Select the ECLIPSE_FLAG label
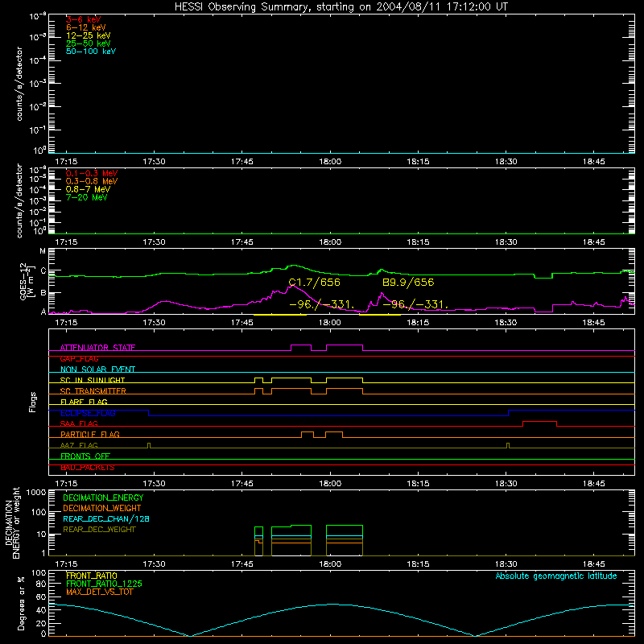Image resolution: width=644 pixels, height=644 pixels. (88, 413)
